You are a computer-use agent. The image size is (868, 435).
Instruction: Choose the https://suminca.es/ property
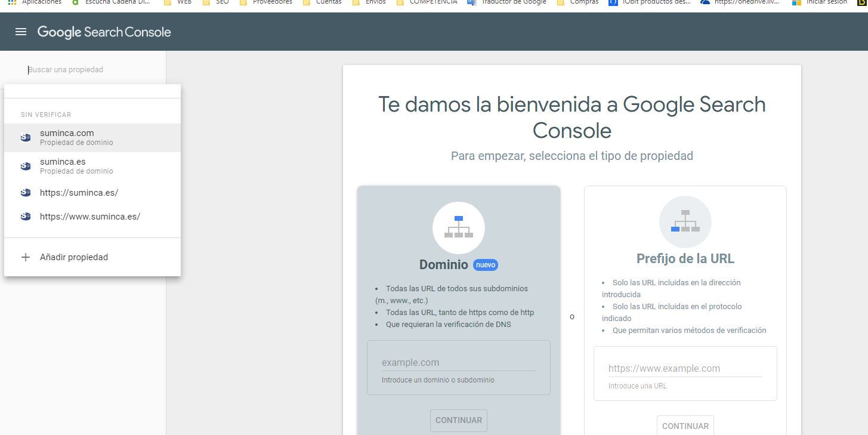click(x=92, y=193)
